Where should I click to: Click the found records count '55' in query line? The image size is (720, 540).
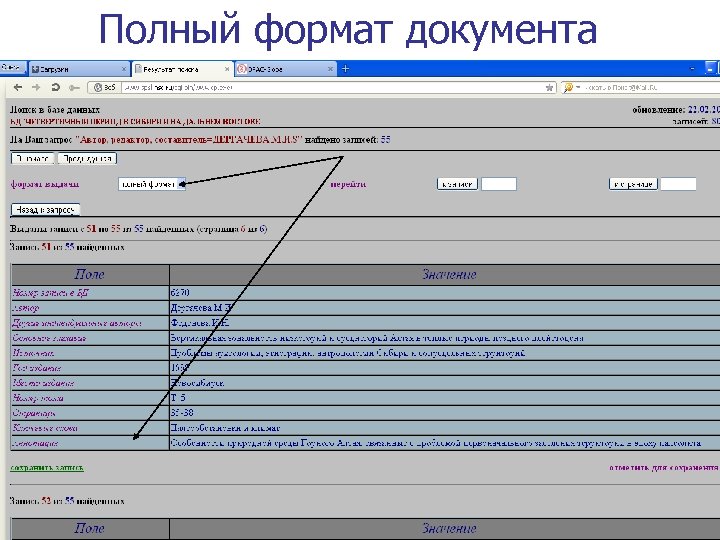385,140
